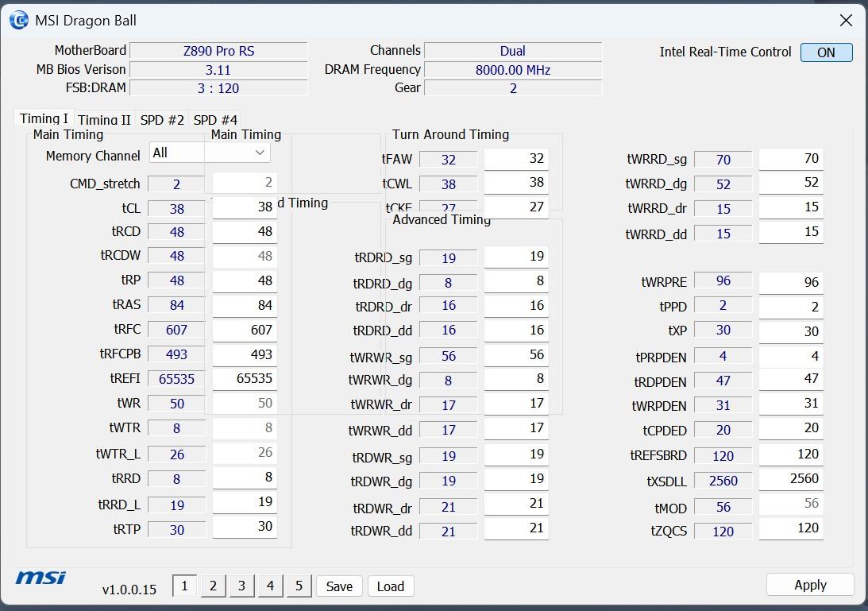Select profile slot 4 button
Image resolution: width=868 pixels, height=611 pixels.
point(270,586)
